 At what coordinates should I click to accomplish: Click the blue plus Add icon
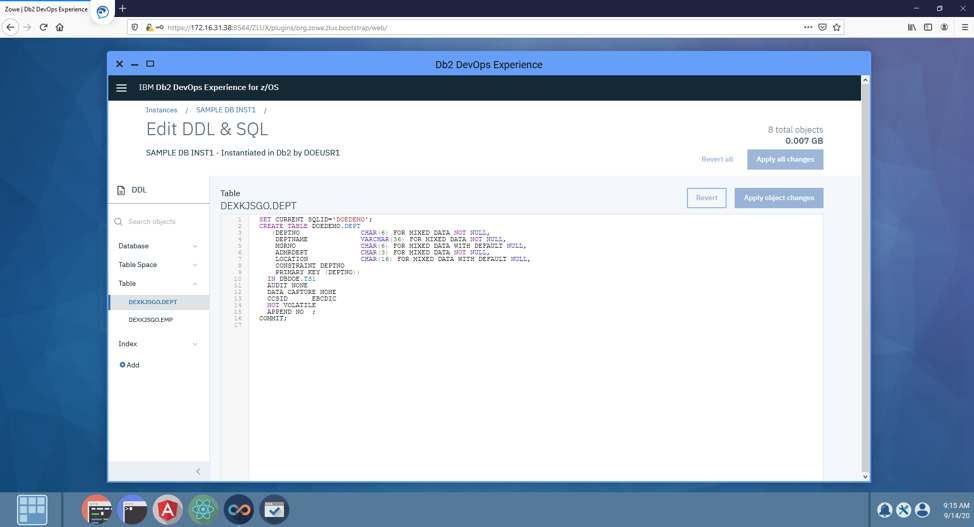pos(122,365)
